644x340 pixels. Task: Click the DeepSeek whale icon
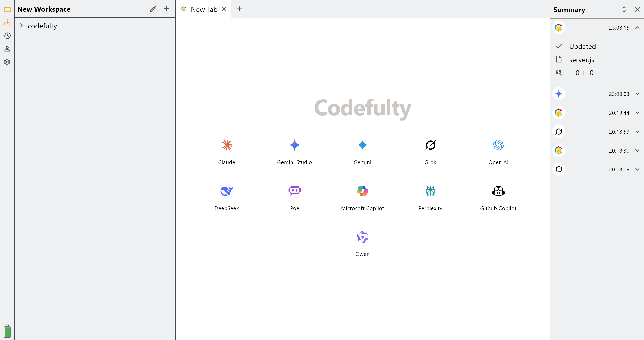[x=226, y=191]
